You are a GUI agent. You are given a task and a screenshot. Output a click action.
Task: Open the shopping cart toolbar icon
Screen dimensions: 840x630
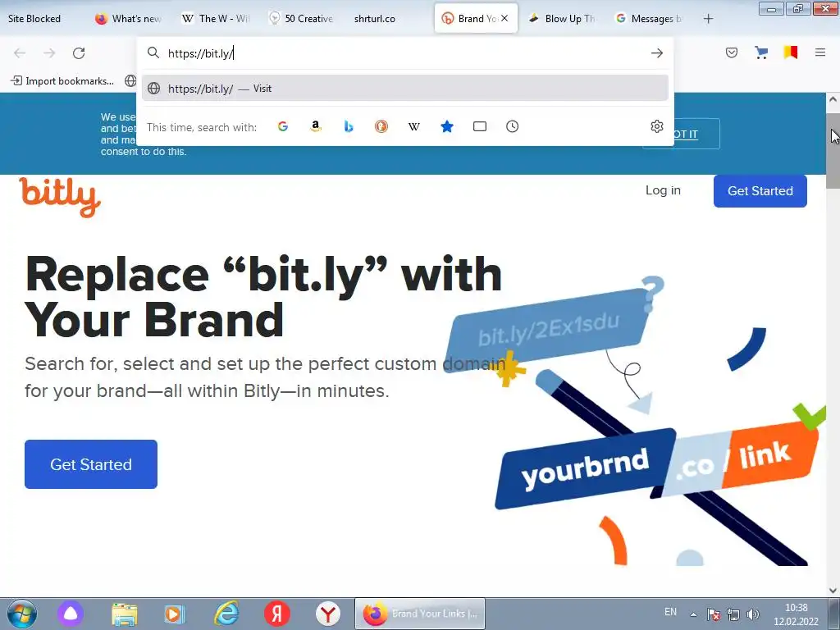[x=761, y=52]
